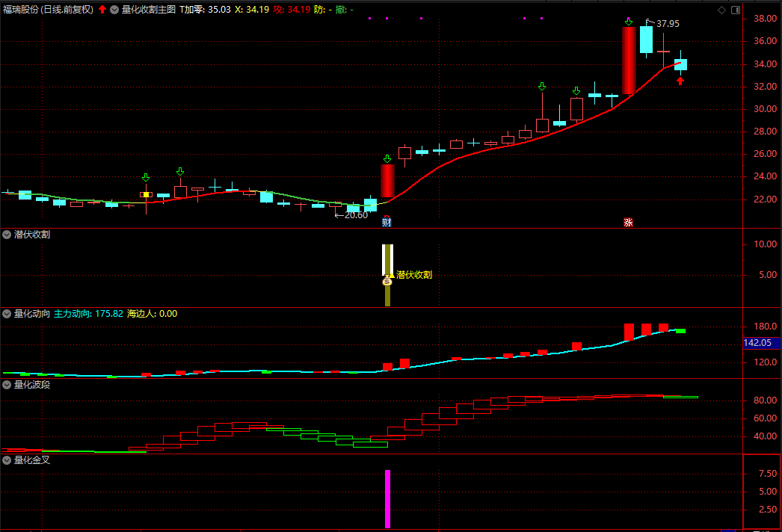
Task: Click the 36.00 price axis label
Action: pos(765,41)
